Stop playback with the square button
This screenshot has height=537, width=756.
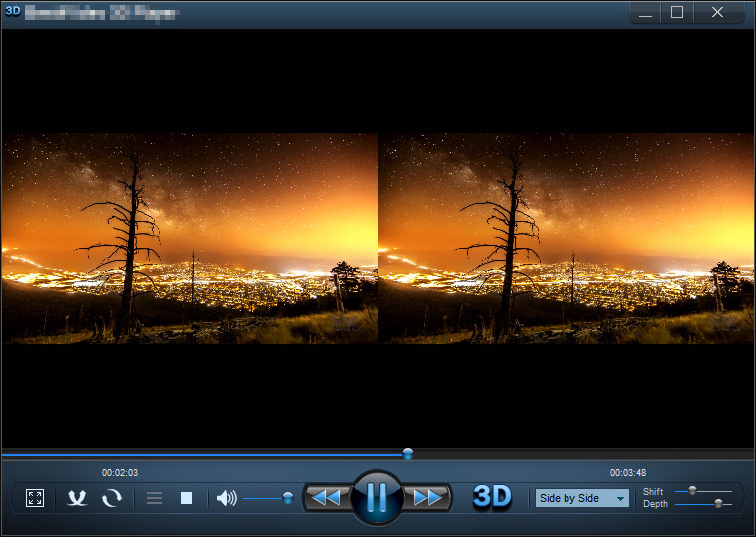pyautogui.click(x=187, y=498)
